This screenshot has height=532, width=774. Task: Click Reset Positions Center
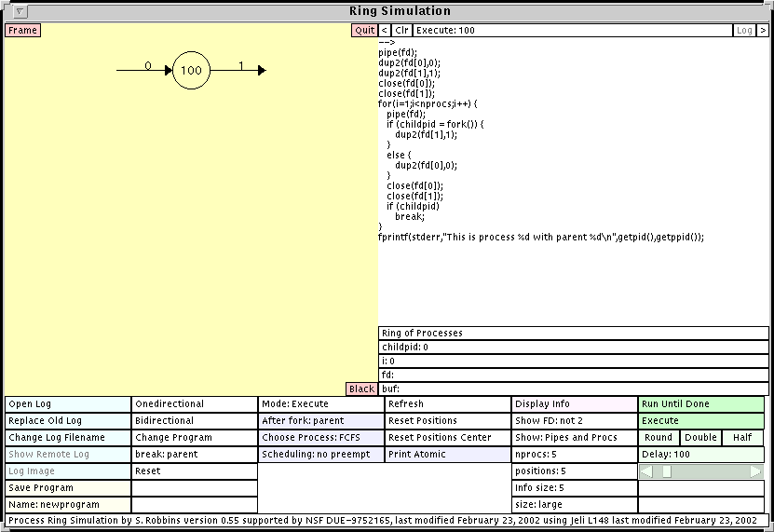click(448, 438)
